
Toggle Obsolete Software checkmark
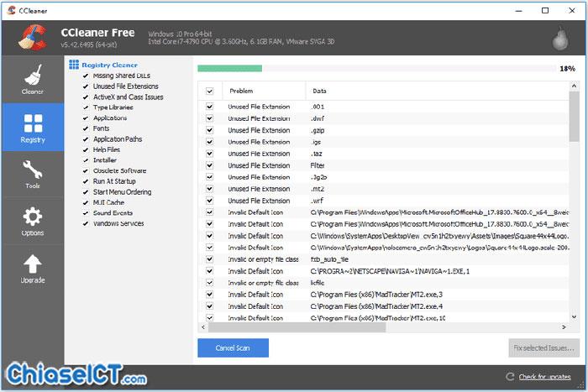point(86,171)
